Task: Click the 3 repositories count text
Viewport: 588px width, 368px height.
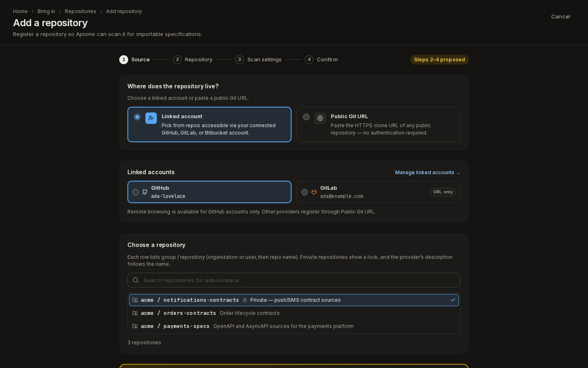Action: pos(144,343)
